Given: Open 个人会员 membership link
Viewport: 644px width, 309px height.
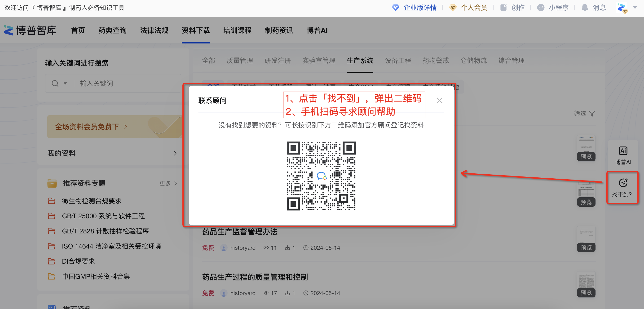Looking at the screenshot, I should tap(468, 8).
